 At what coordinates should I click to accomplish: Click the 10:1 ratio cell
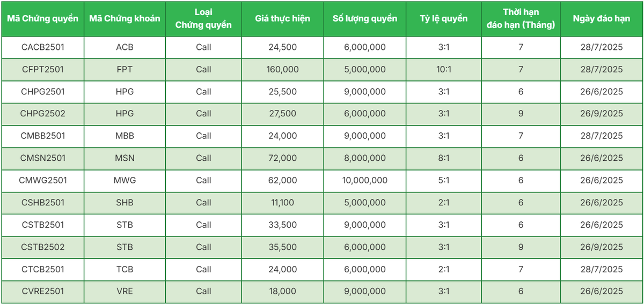tap(443, 69)
